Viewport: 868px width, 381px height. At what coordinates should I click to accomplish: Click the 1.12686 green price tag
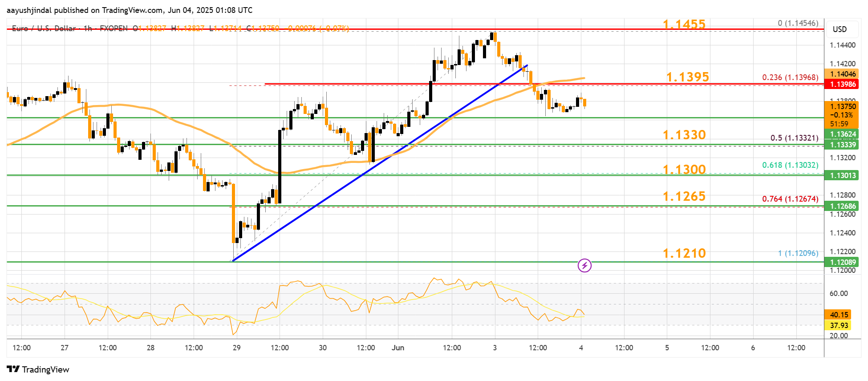(x=842, y=206)
